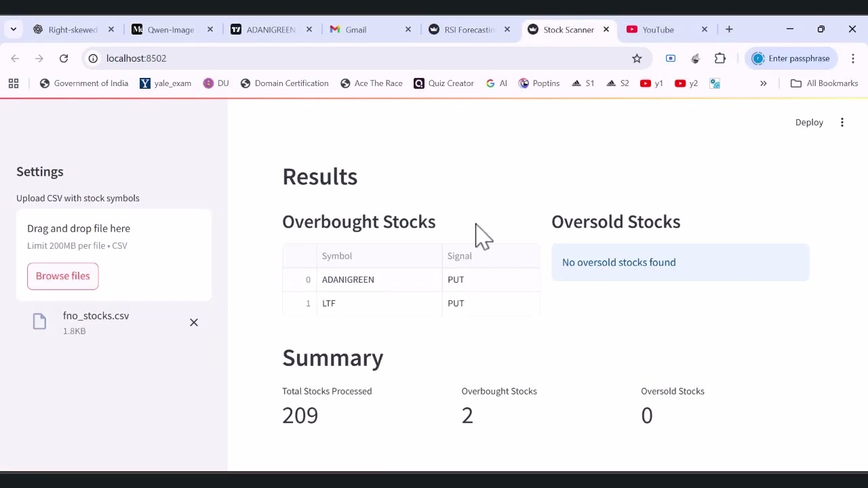Click the 209 total stocks processed value
The image size is (868, 488).
click(x=300, y=415)
